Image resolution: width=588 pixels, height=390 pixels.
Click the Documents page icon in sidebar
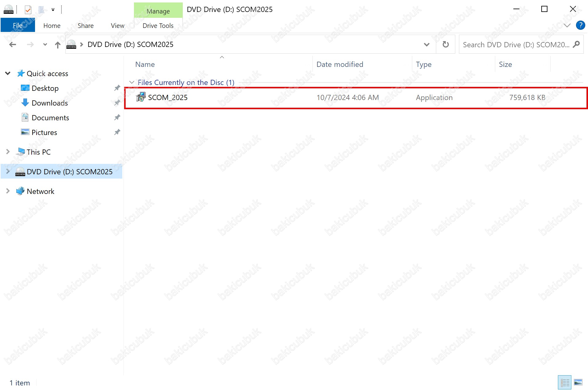coord(25,117)
